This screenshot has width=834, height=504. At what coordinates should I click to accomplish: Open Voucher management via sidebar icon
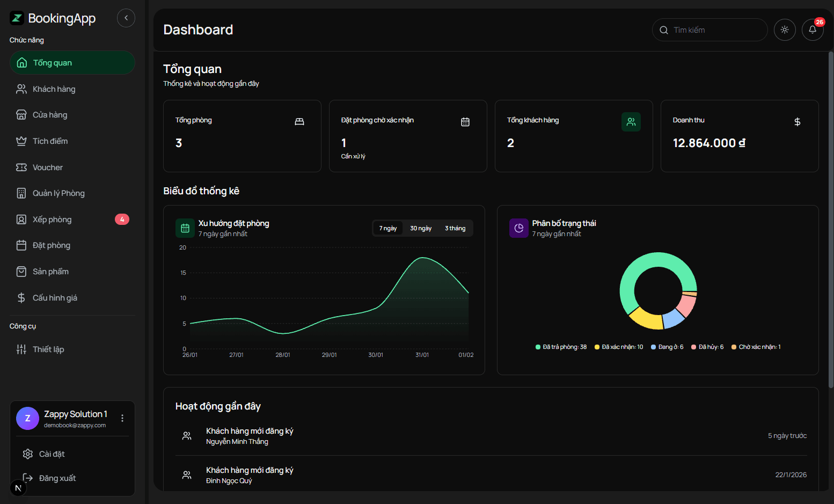[x=21, y=167]
